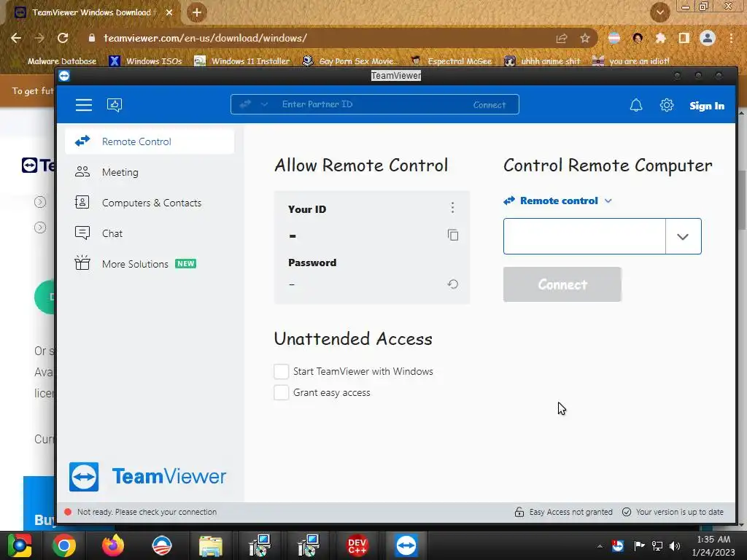The width and height of the screenshot is (747, 560).
Task: Toggle Chrome side panel icon
Action: tap(684, 38)
